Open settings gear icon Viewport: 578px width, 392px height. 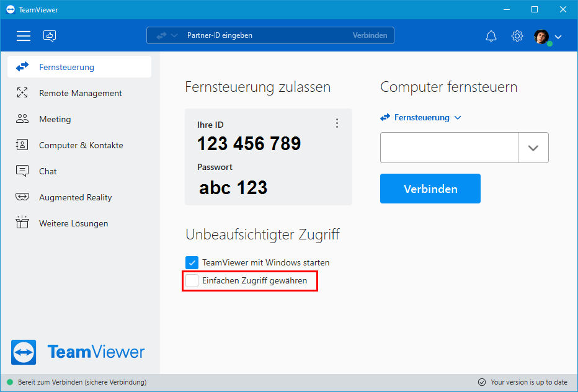517,36
